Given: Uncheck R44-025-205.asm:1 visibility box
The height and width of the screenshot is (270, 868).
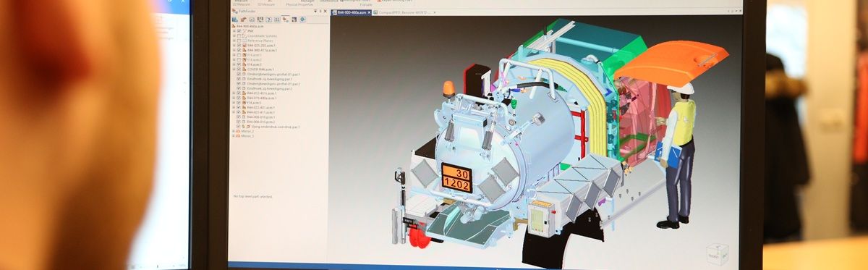Looking at the screenshot, I should 239,45.
